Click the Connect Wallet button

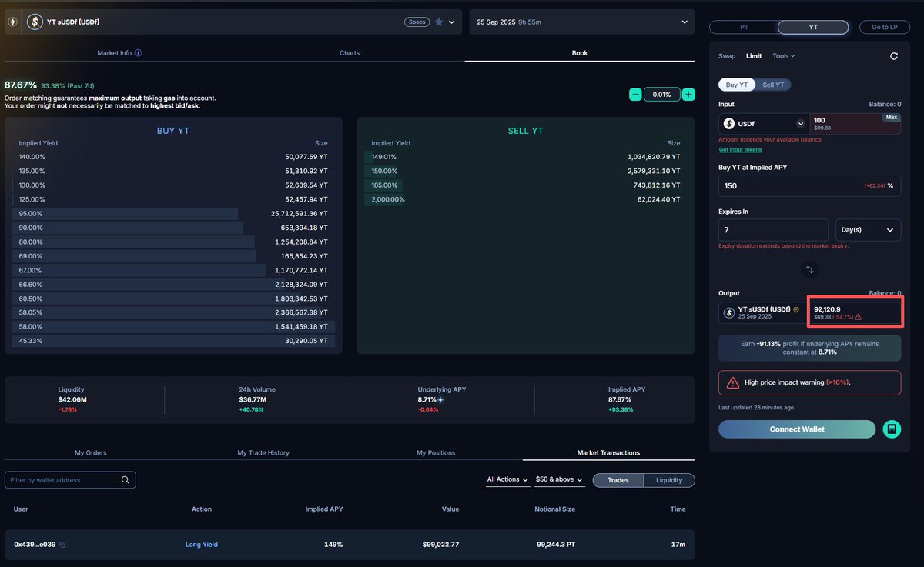click(797, 429)
